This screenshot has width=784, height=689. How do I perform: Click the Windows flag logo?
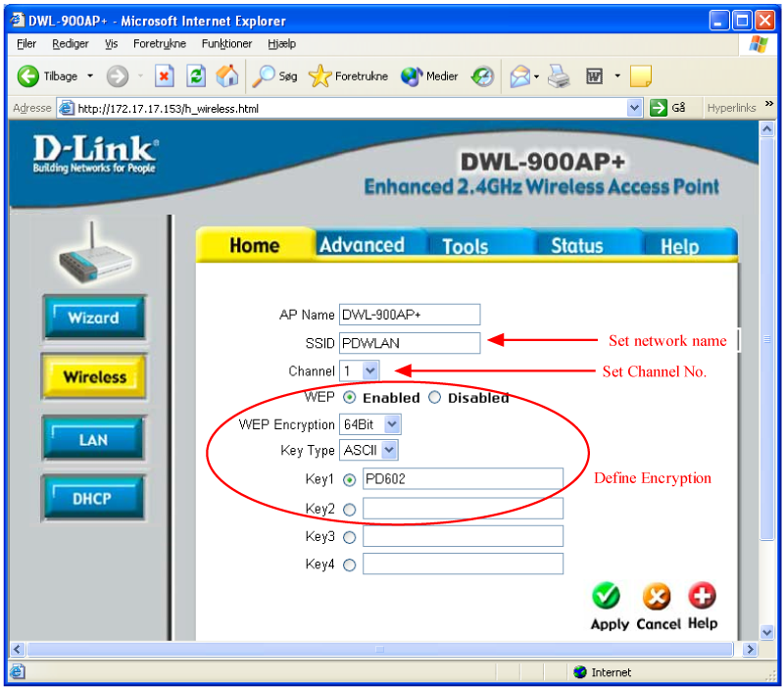(x=759, y=44)
